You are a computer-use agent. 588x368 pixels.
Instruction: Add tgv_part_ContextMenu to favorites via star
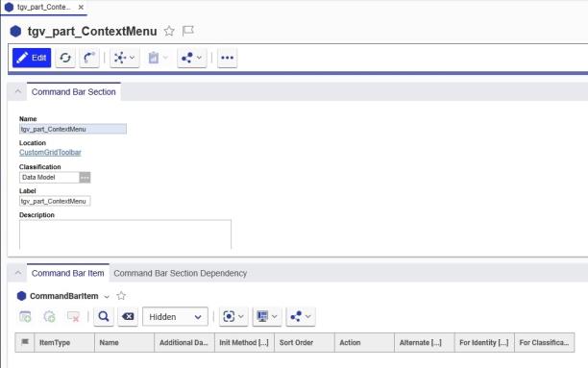[169, 31]
